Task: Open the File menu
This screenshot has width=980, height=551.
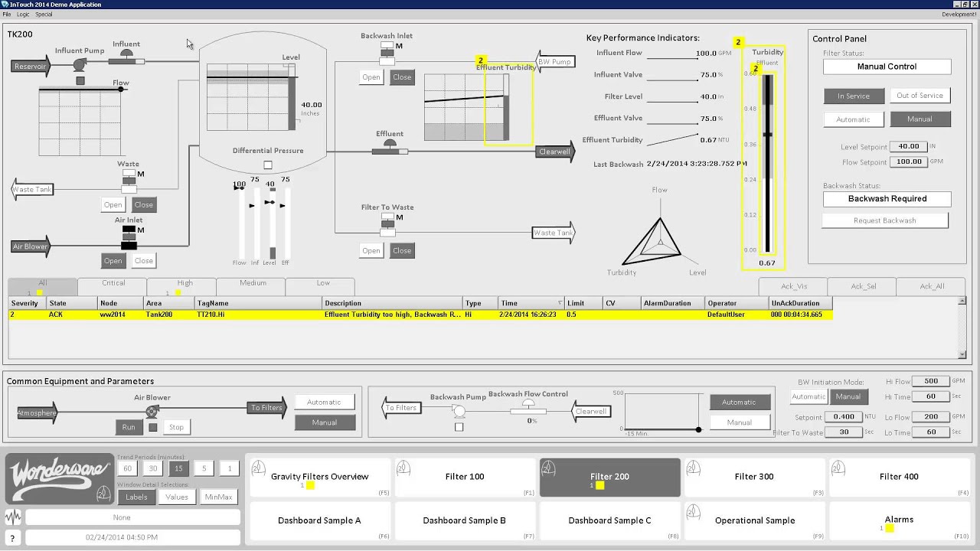Action: tap(8, 13)
